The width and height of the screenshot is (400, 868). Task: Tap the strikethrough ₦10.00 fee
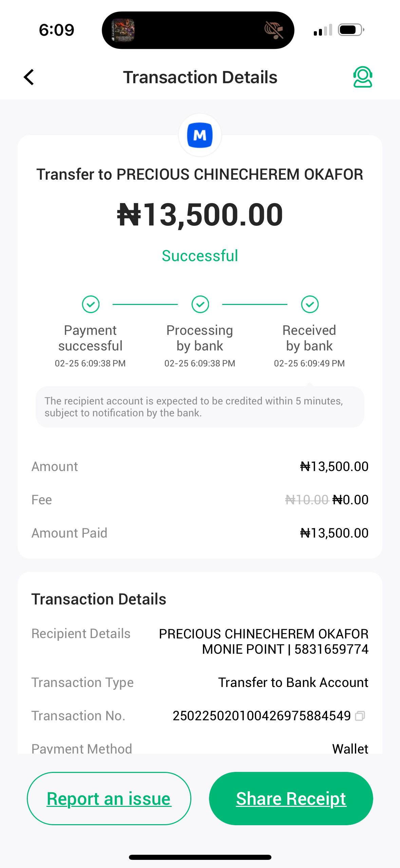pyautogui.click(x=307, y=500)
